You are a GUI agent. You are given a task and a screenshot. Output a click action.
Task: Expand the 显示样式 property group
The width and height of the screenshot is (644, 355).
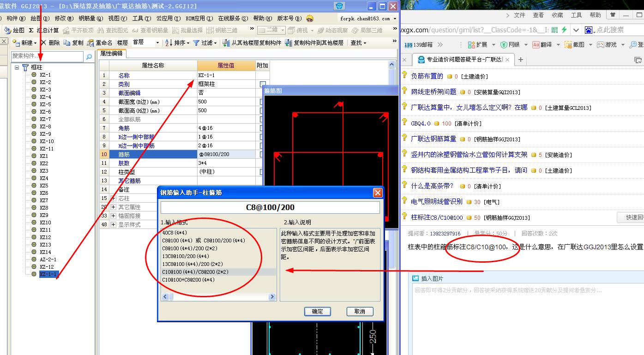point(114,225)
